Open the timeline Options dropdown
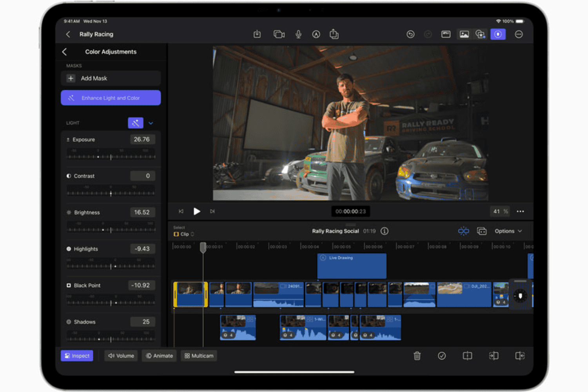This screenshot has width=588, height=392. (x=508, y=231)
